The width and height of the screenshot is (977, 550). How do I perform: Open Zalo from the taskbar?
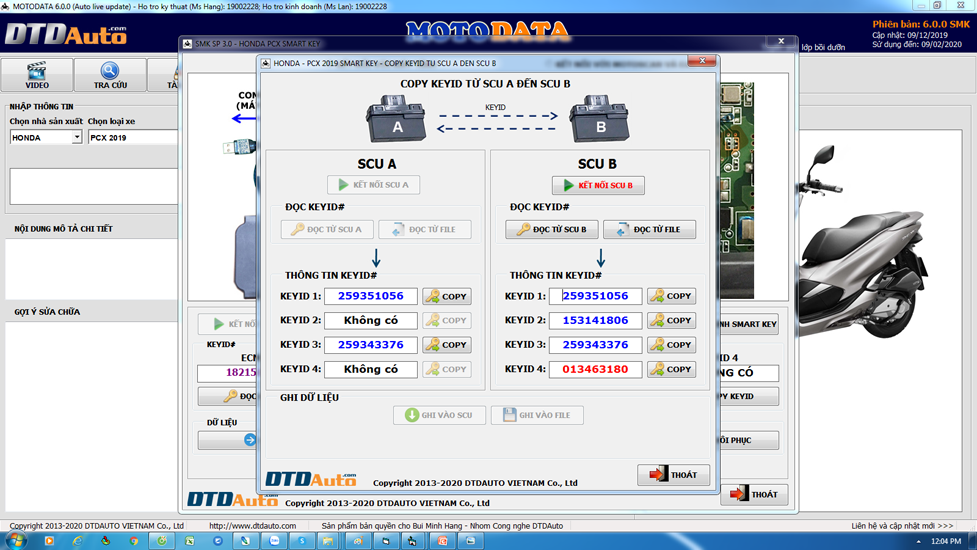[x=274, y=541]
